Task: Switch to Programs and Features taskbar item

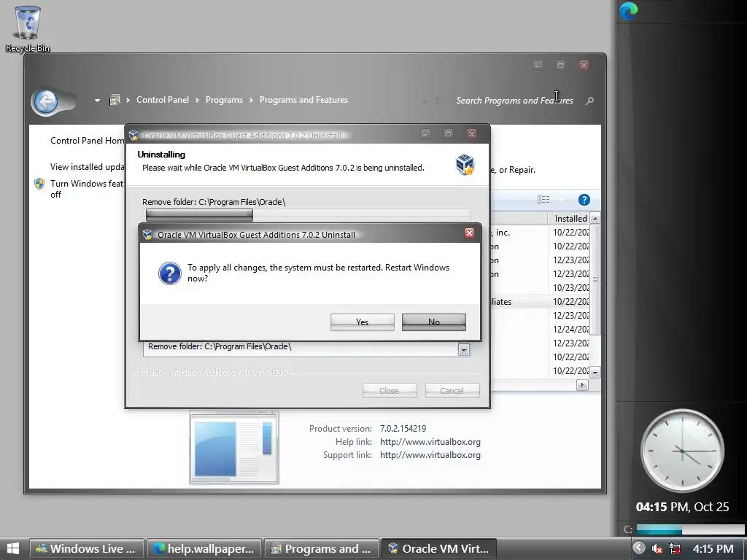Action: pos(322,548)
